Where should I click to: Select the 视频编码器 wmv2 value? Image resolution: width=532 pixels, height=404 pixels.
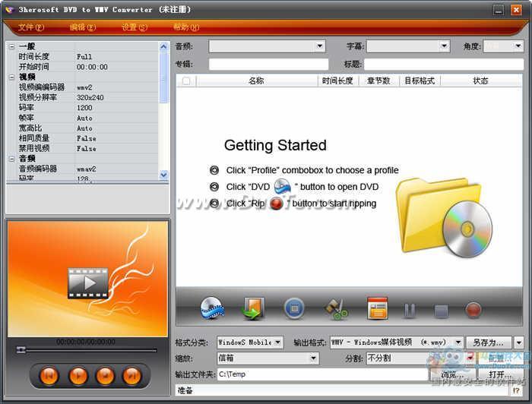pos(84,87)
